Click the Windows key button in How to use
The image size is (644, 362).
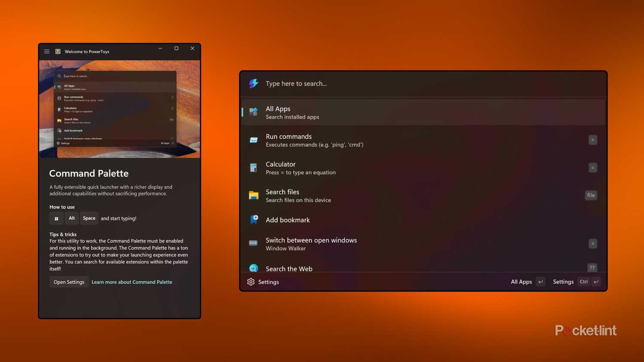(56, 218)
